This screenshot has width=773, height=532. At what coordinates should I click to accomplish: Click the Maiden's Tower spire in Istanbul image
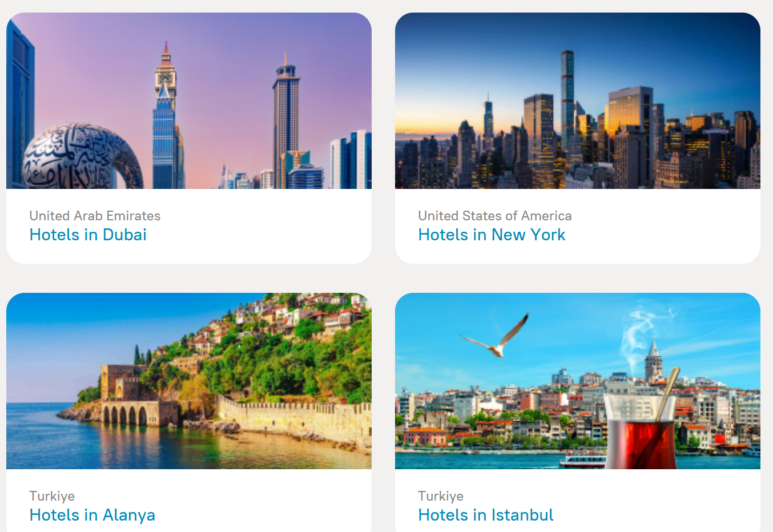[x=653, y=360]
